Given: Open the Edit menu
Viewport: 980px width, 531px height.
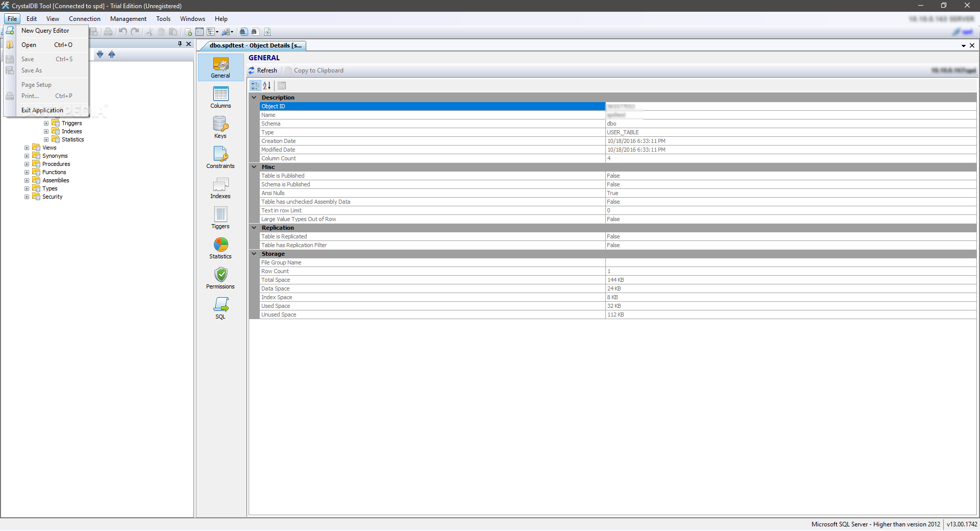Looking at the screenshot, I should pyautogui.click(x=32, y=19).
